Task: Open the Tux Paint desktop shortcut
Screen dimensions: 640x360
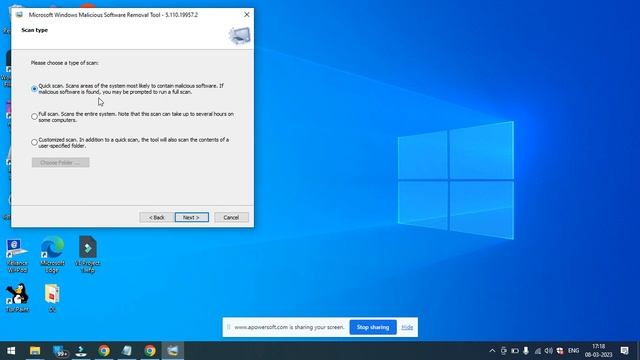Action: [x=17, y=298]
